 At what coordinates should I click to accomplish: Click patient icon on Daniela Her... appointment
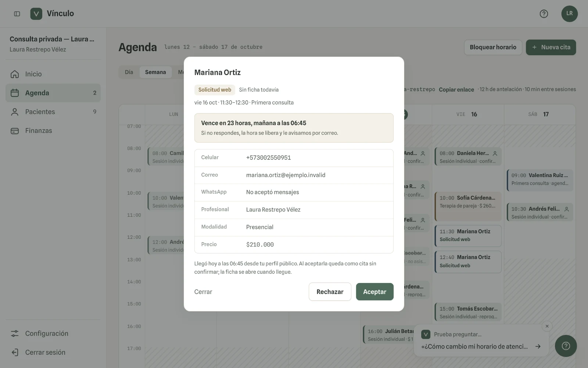[x=495, y=153]
